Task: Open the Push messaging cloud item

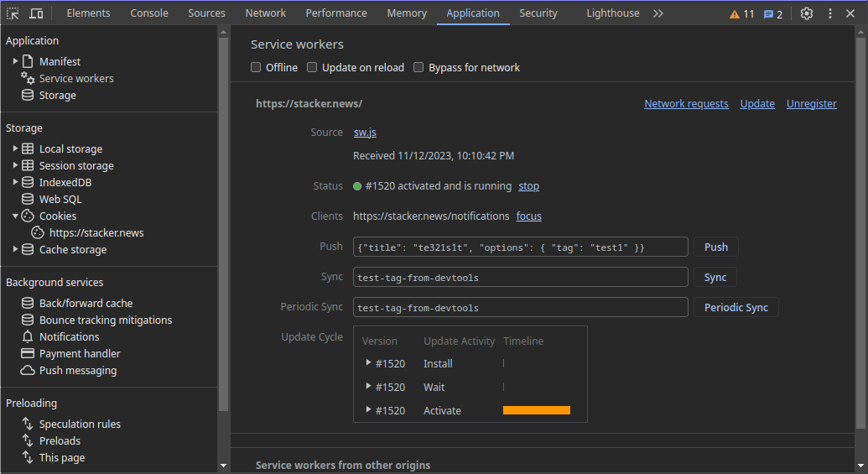Action: point(77,370)
